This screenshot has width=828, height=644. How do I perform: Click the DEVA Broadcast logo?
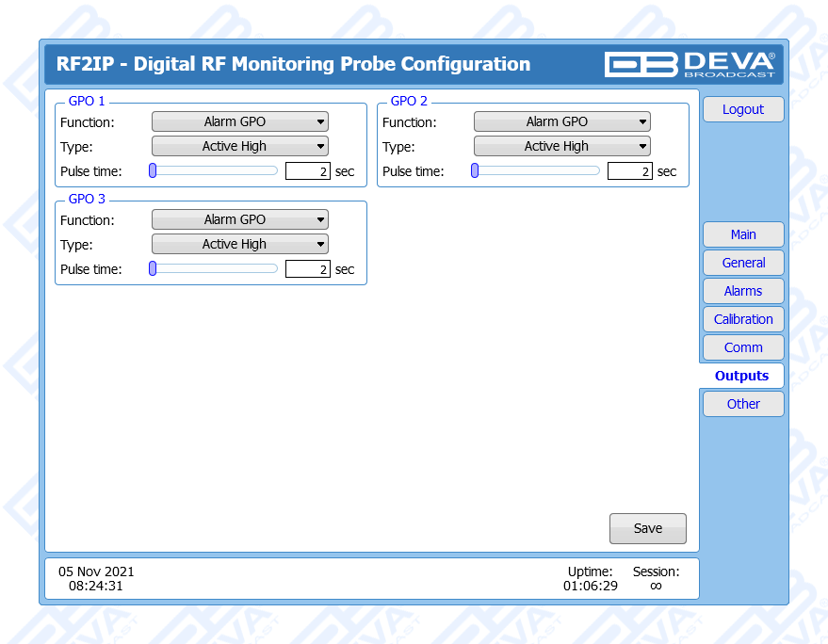point(690,64)
